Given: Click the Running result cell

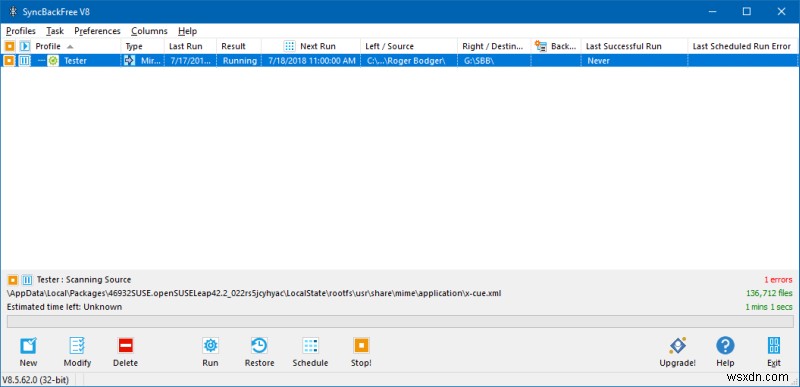Looking at the screenshot, I should [x=240, y=61].
